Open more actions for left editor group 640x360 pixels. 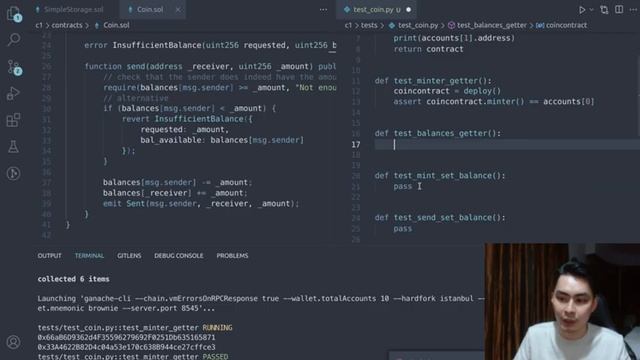(323, 9)
